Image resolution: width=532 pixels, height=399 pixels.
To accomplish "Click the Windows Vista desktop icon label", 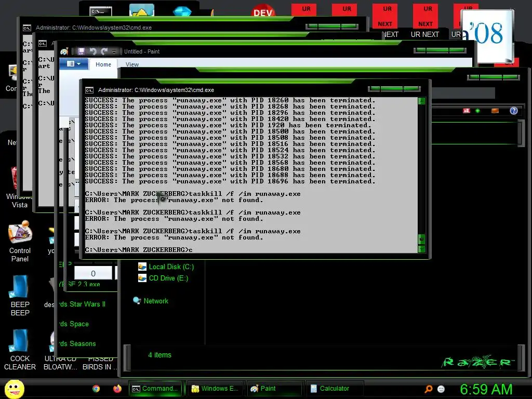I will 19,201.
